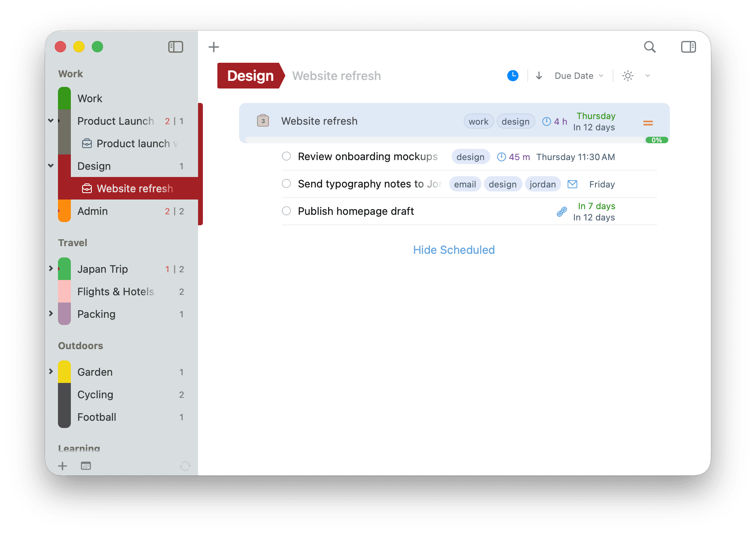The width and height of the screenshot is (756, 535).
Task: Check off Review onboarding mockups
Action: tap(286, 156)
